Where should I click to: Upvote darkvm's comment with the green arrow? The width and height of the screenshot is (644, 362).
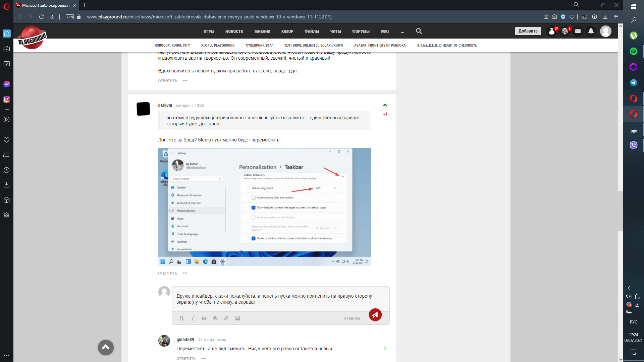pos(385,105)
